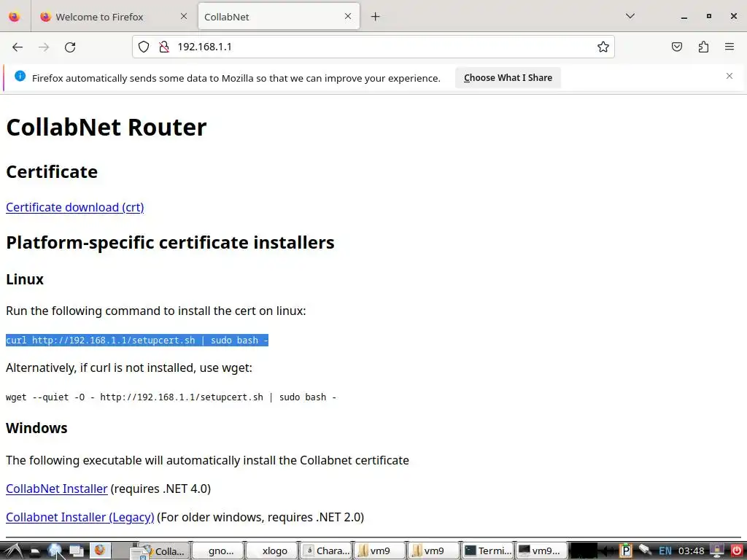Image resolution: width=747 pixels, height=560 pixels.
Task: Show site info via the insecure lock icon
Action: 164,47
